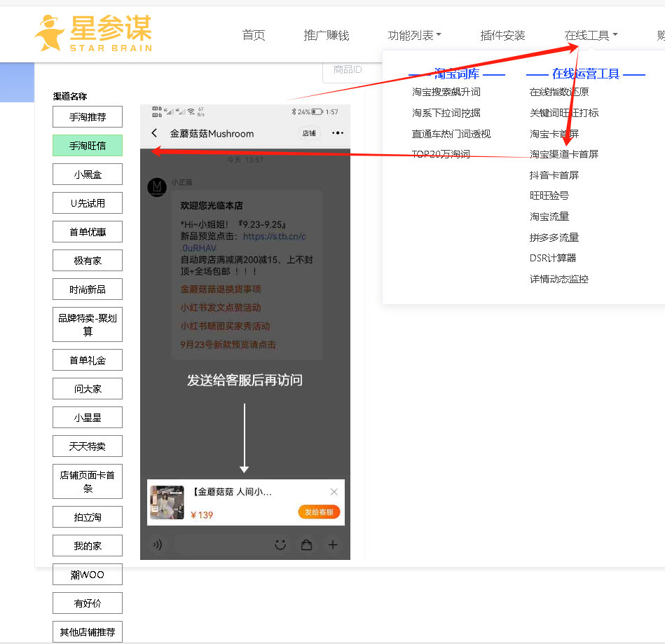Select the 我的家 channel

coord(88,546)
